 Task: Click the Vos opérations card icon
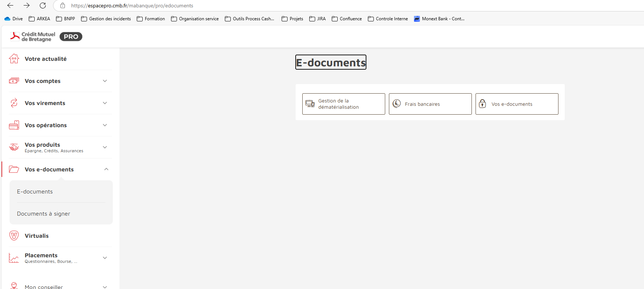[x=14, y=125]
